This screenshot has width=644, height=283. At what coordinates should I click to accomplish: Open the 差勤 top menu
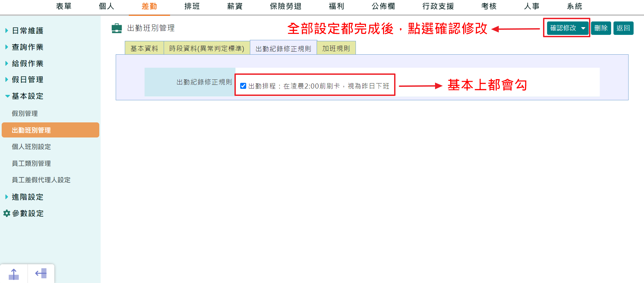[x=149, y=6]
